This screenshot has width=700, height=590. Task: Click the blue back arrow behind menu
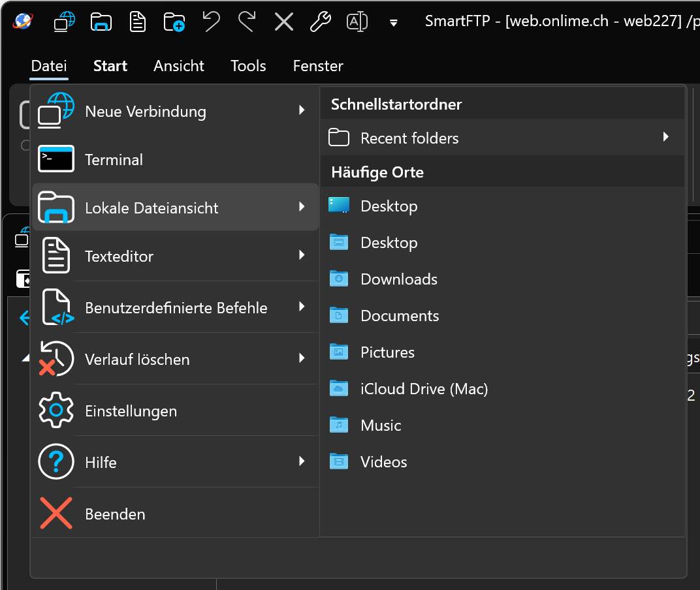click(x=25, y=318)
